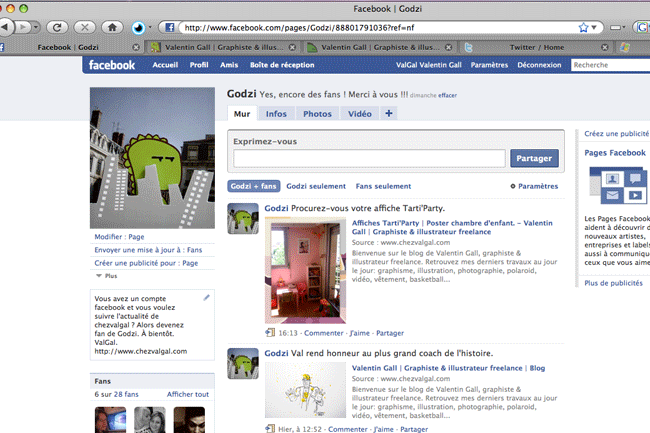Click Commenter on the 16:13 post
The image size is (650, 433).
point(324,333)
